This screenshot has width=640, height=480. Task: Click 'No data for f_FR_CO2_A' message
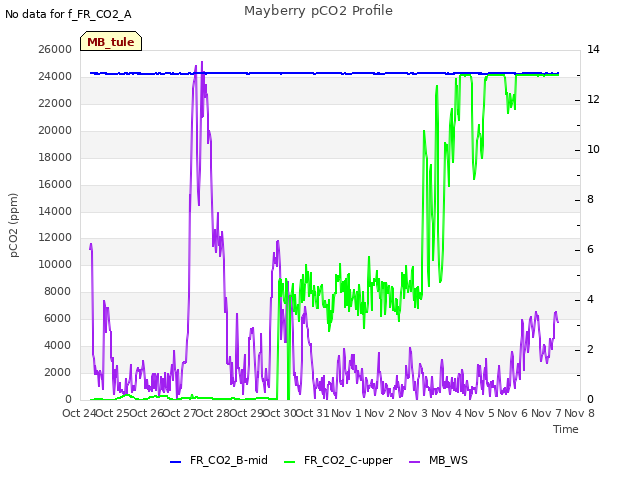68,14
